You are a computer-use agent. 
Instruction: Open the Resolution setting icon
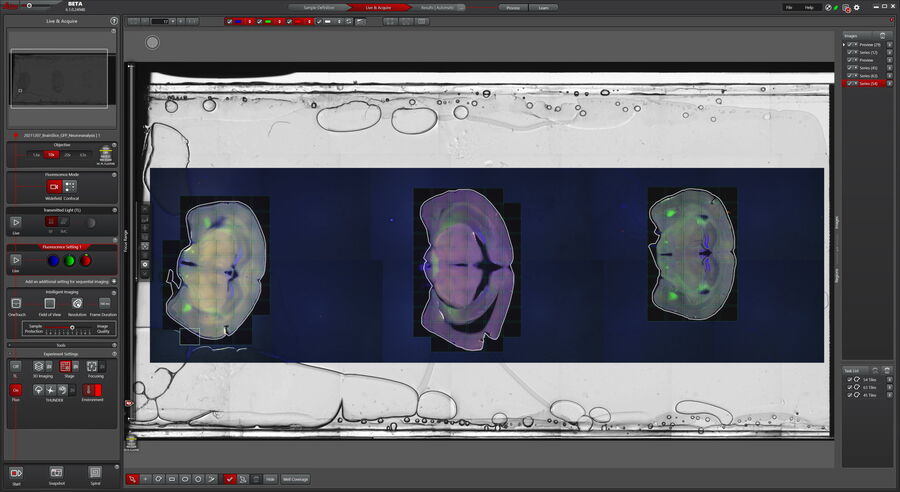[77, 303]
